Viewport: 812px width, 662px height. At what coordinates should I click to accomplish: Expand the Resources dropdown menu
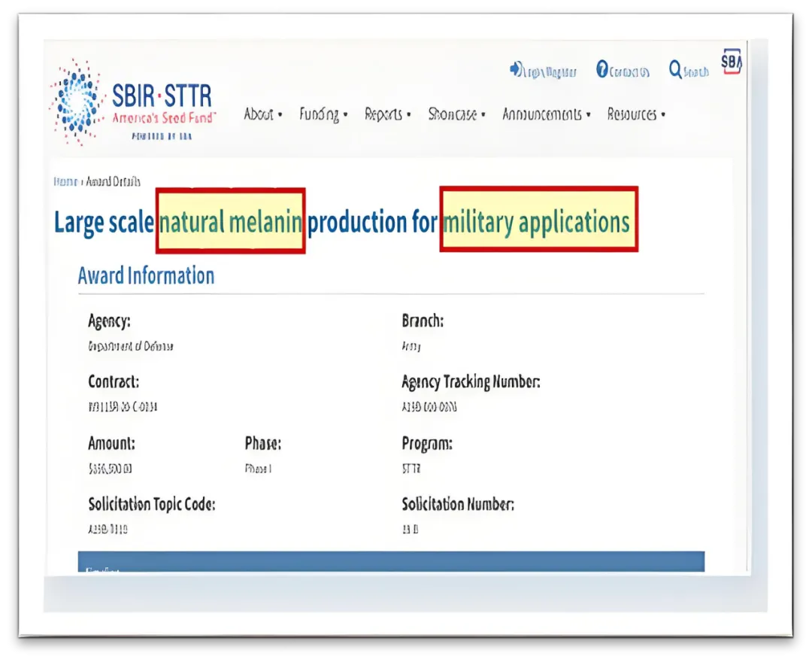click(637, 114)
